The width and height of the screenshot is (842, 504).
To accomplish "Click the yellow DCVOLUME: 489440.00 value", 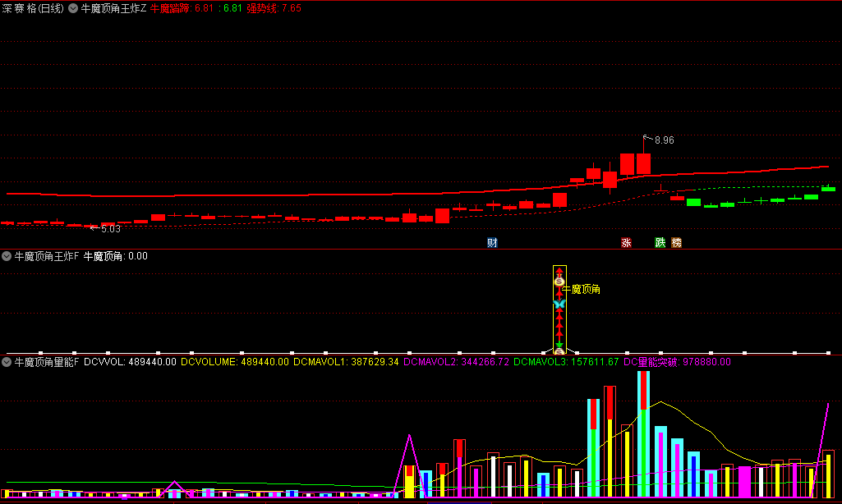I will 235,362.
